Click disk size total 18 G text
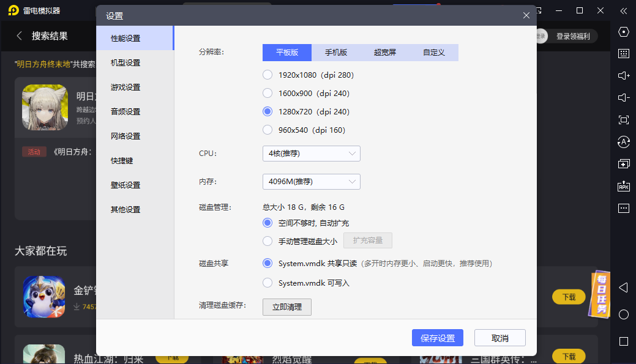This screenshot has width=636, height=364. tap(304, 207)
